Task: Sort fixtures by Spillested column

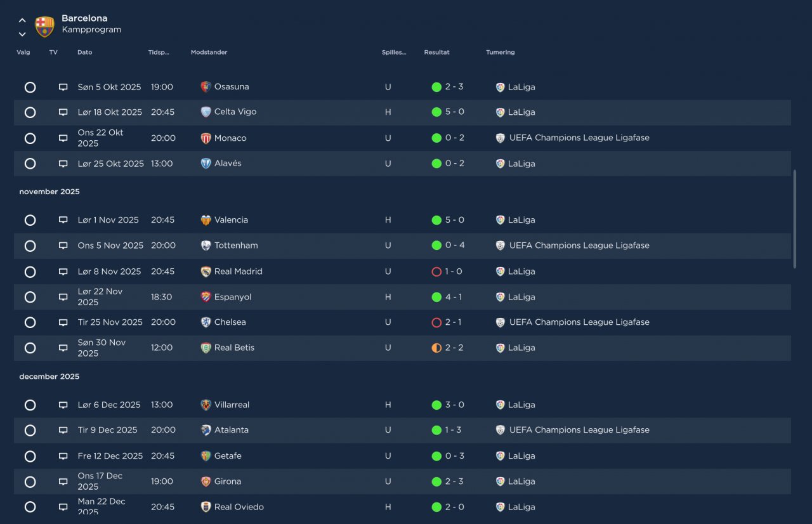Action: pos(394,52)
